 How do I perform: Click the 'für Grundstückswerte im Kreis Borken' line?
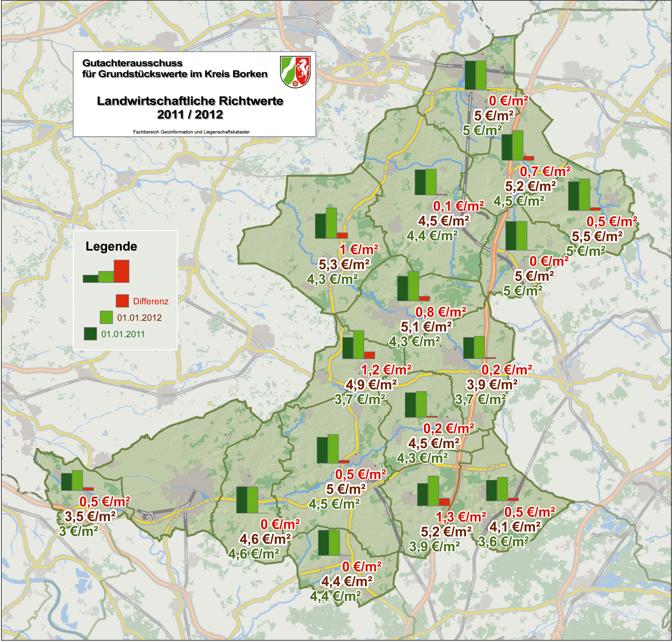(175, 74)
